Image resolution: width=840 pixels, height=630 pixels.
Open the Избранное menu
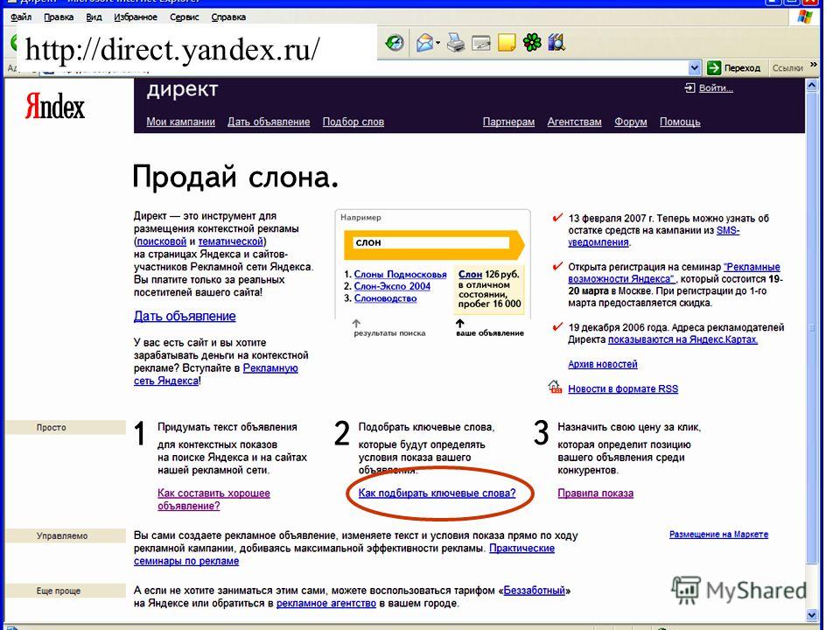(x=136, y=17)
